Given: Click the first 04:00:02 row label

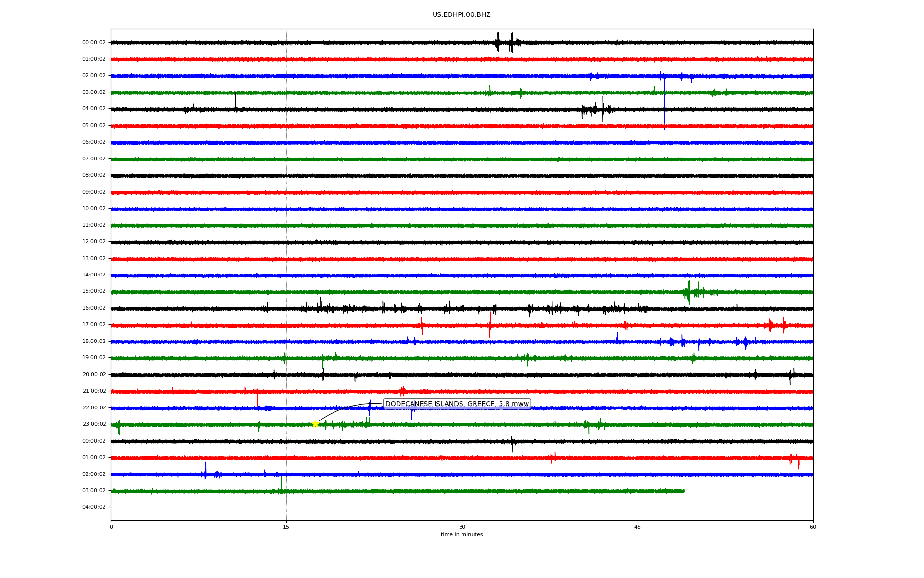Looking at the screenshot, I should pos(94,109).
